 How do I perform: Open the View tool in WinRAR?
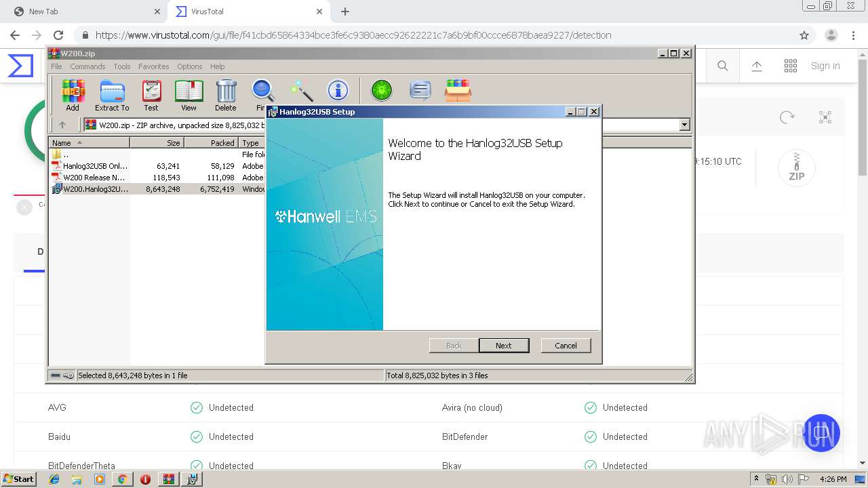(x=189, y=96)
